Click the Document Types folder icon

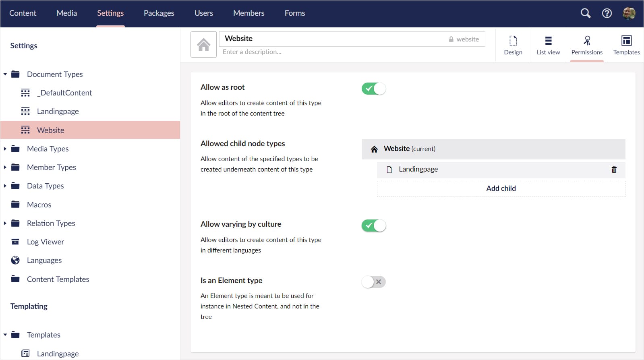[15, 74]
